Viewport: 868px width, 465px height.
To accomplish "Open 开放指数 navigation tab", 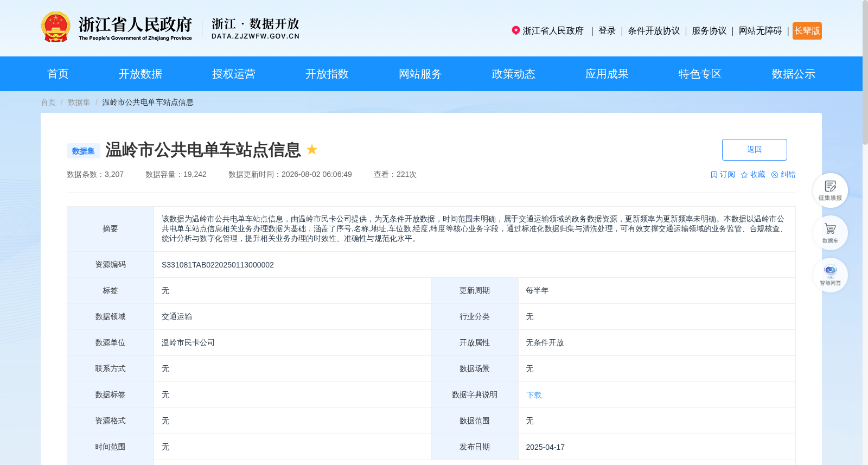I will point(327,74).
